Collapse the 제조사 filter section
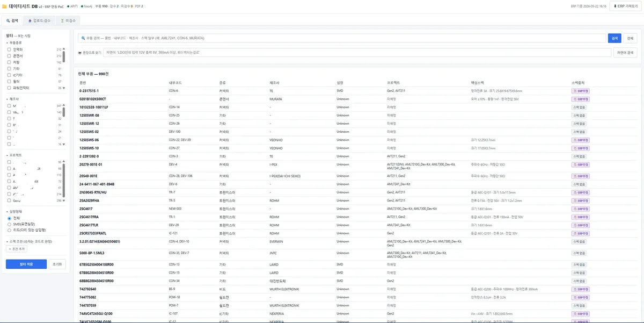Image resolution: width=644 pixels, height=323 pixels. click(12, 99)
